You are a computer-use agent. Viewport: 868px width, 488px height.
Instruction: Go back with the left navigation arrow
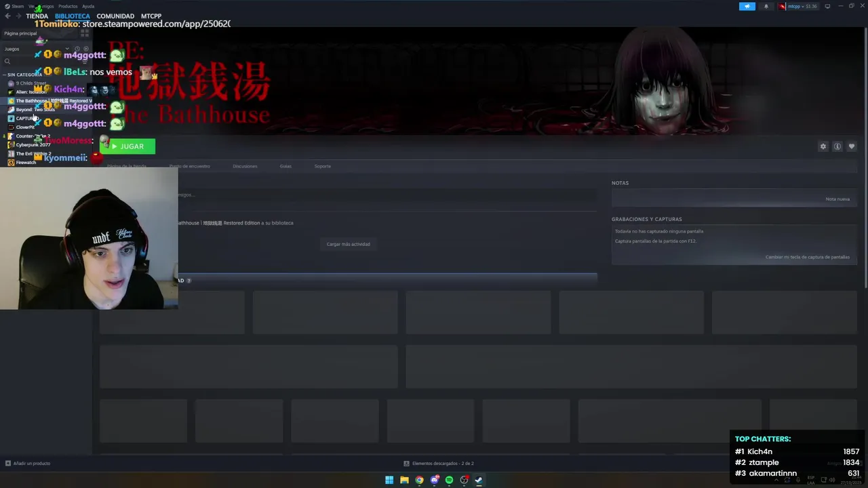[7, 16]
